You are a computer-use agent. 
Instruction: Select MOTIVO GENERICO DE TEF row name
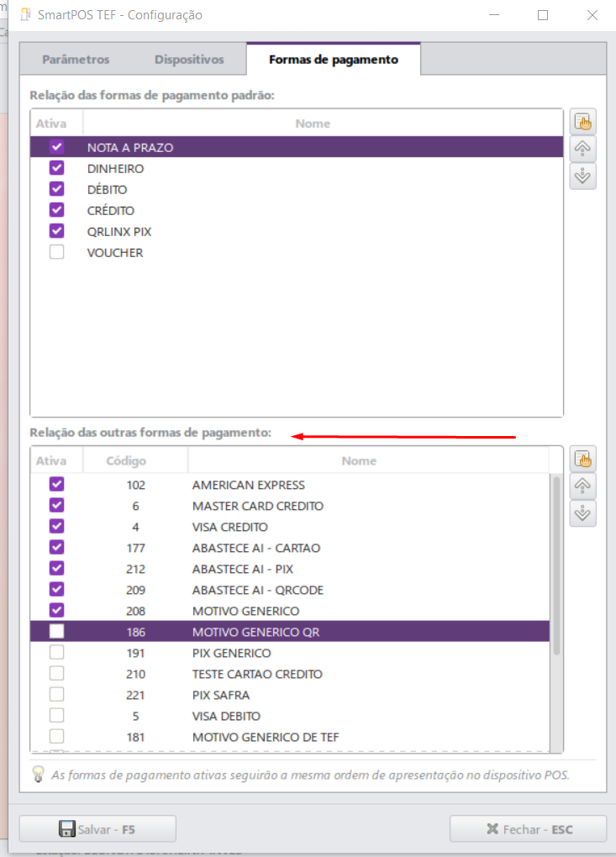pyautogui.click(x=266, y=738)
